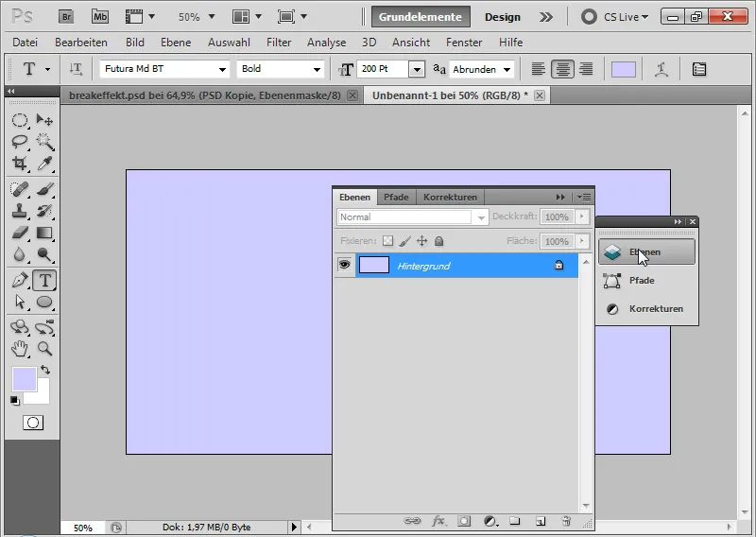Click the create warped text icon
The width and height of the screenshot is (756, 537).
[x=661, y=69]
